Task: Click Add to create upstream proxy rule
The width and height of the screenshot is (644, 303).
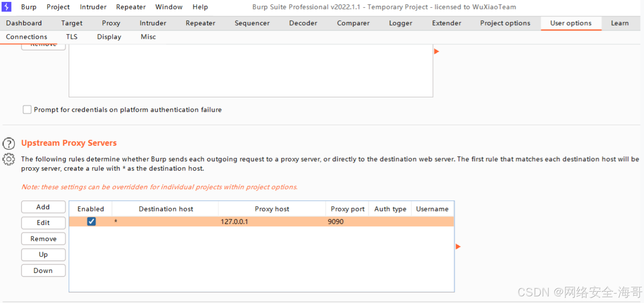Action: [x=43, y=207]
